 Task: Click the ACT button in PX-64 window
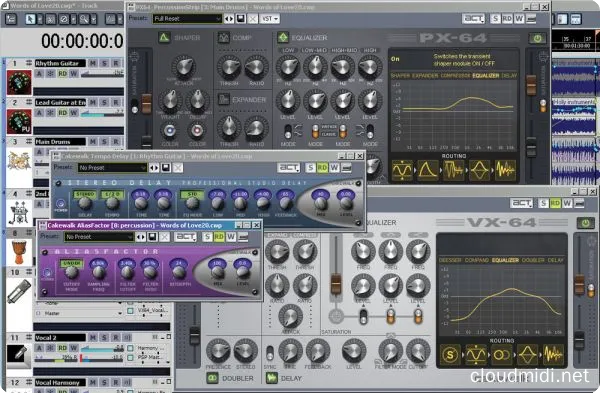pyautogui.click(x=473, y=19)
